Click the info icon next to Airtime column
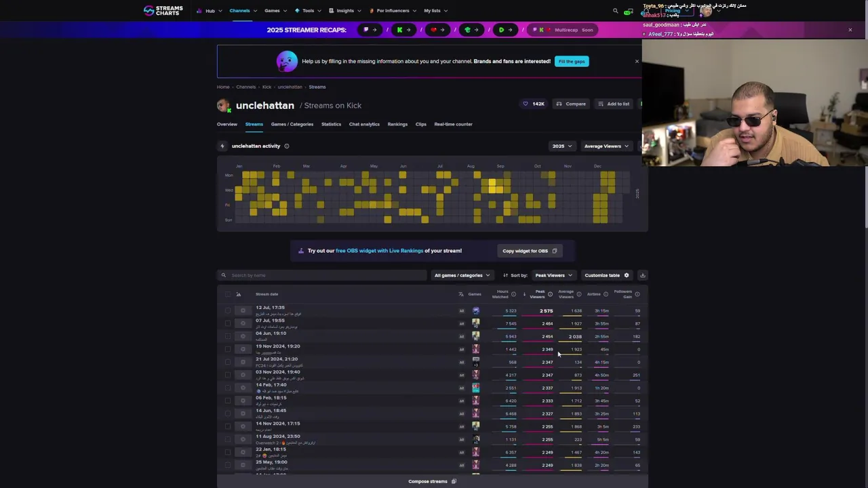868x488 pixels. pos(606,294)
